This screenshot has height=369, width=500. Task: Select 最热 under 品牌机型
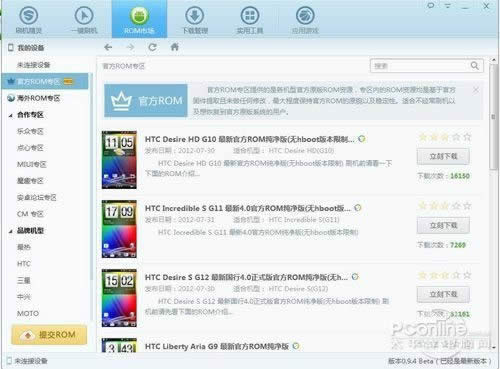pyautogui.click(x=24, y=247)
